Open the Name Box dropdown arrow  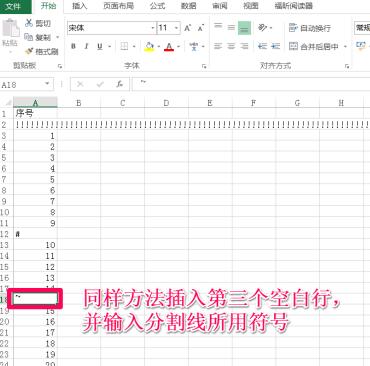coord(47,84)
